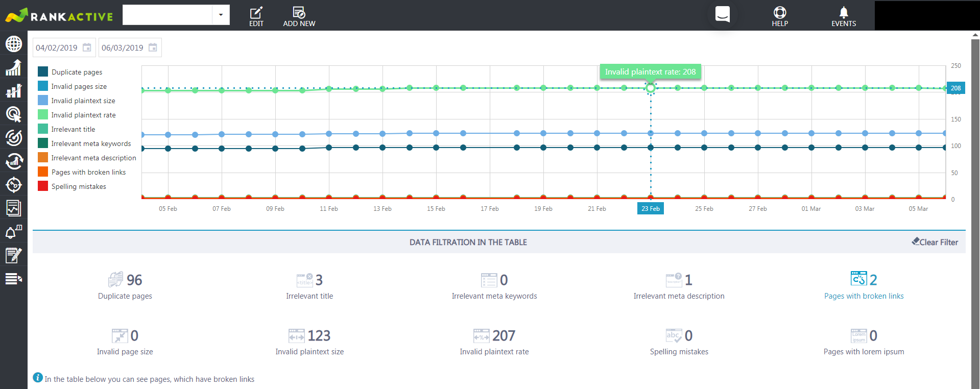
Task: Open the bars with curved rising arrow sidebar icon
Action: pos(14,67)
